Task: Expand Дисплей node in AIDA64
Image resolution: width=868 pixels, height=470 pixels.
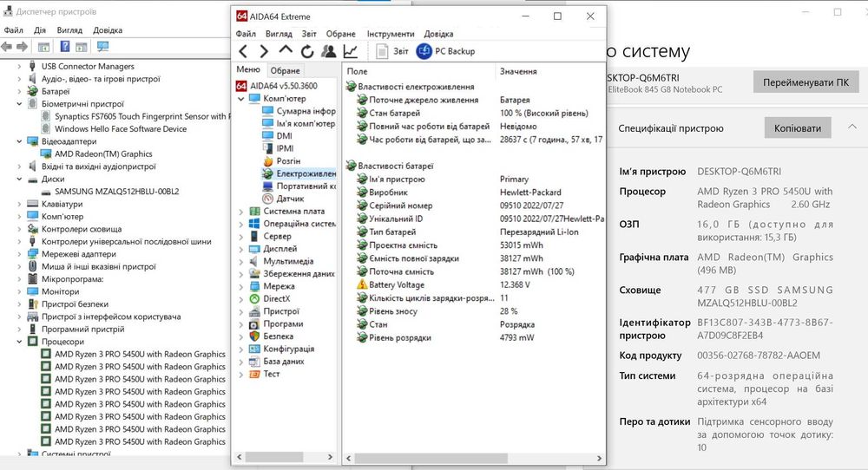Action: coord(240,249)
